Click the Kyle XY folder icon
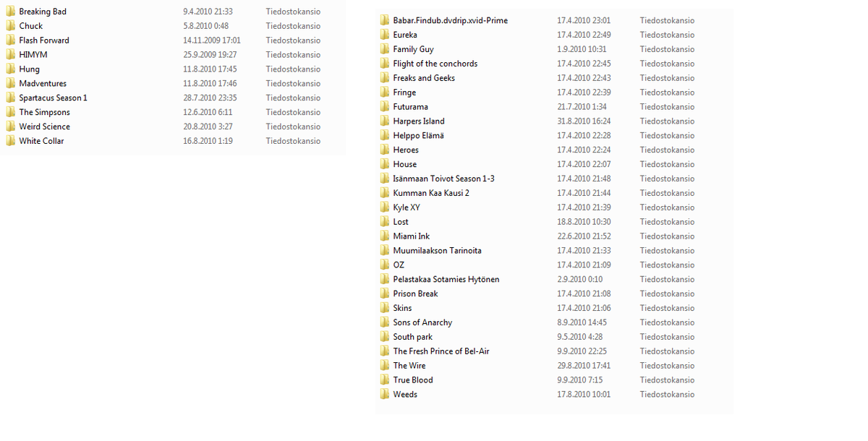This screenshot has height=441, width=868. [385, 207]
